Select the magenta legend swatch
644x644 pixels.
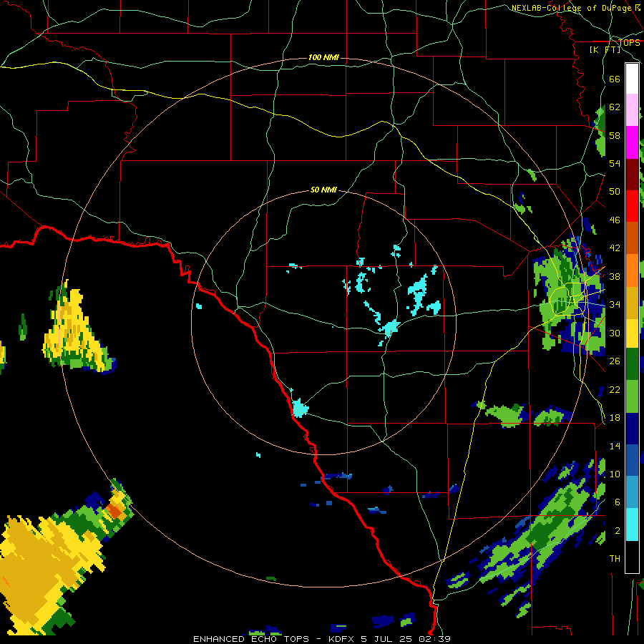632,142
